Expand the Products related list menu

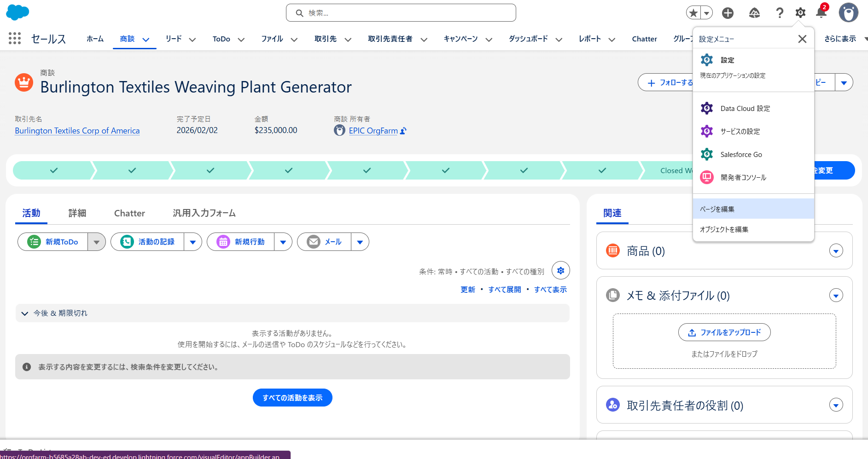(836, 251)
